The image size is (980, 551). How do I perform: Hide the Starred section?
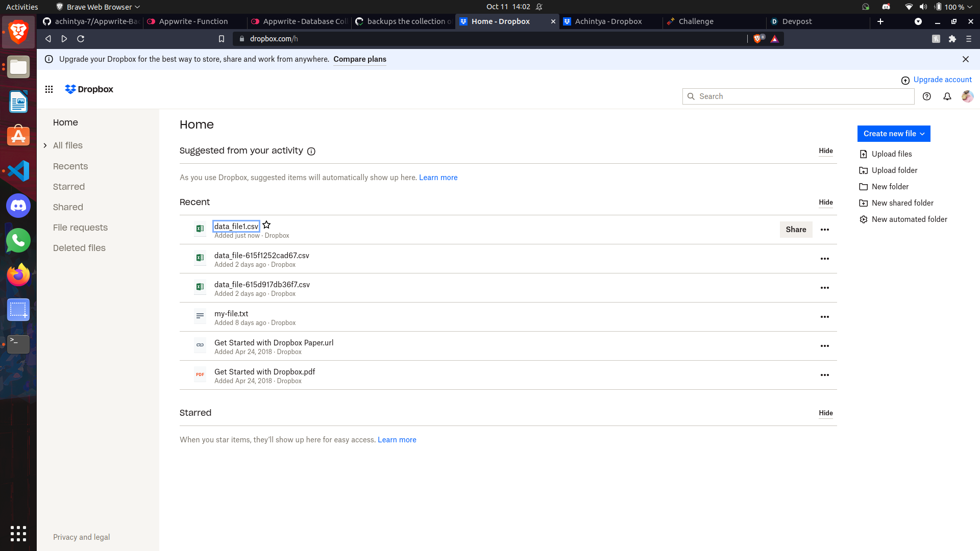825,413
